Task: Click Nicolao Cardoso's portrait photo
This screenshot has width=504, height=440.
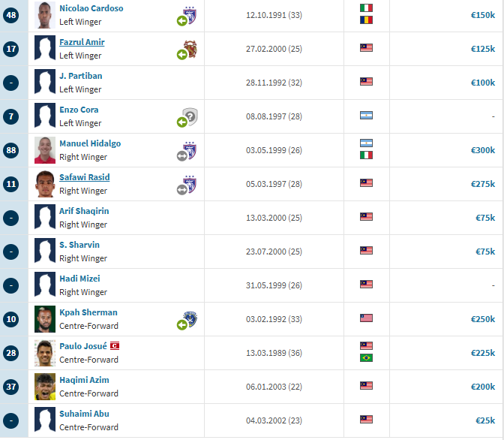Action: click(x=45, y=15)
